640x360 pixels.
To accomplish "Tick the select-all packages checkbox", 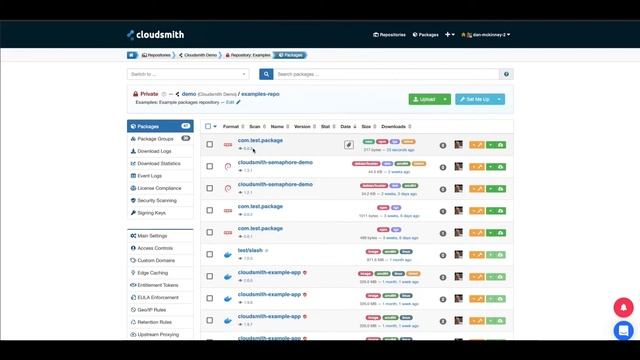I will [208, 126].
